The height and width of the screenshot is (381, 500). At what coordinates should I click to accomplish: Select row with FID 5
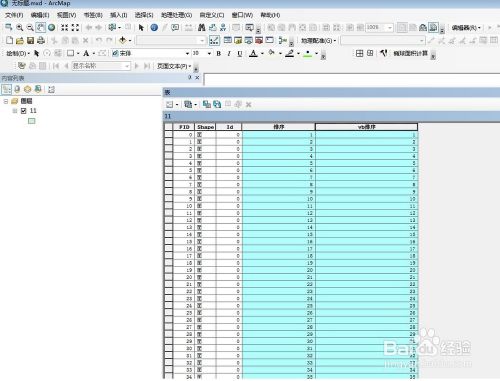tap(169, 170)
